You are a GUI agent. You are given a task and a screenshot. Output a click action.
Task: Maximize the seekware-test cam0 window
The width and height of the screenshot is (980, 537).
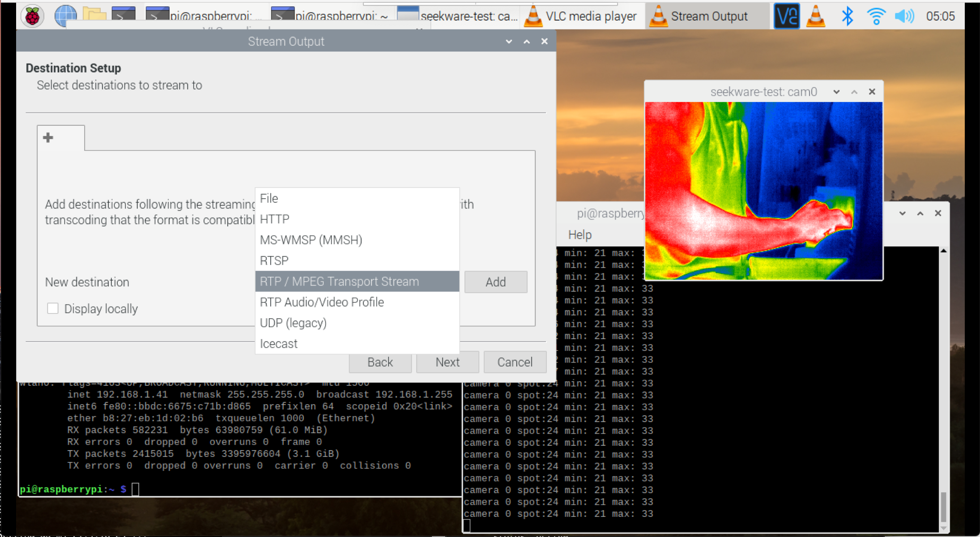click(x=854, y=92)
